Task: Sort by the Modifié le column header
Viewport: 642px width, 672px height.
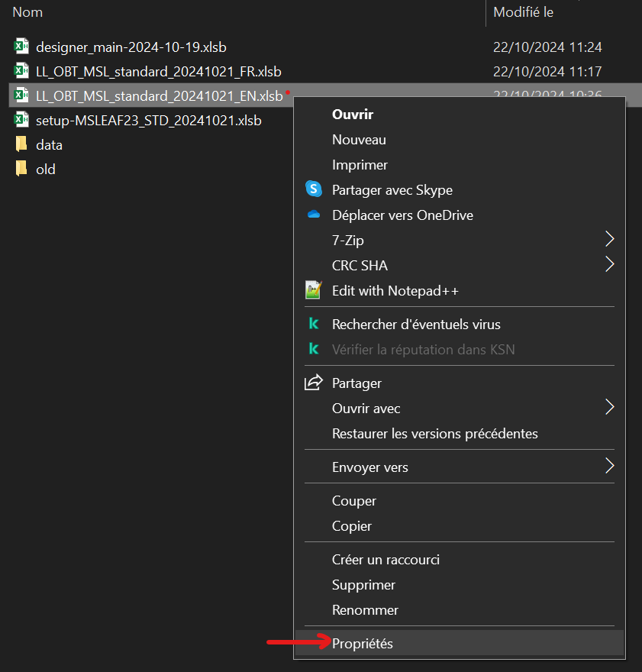Action: (x=523, y=12)
